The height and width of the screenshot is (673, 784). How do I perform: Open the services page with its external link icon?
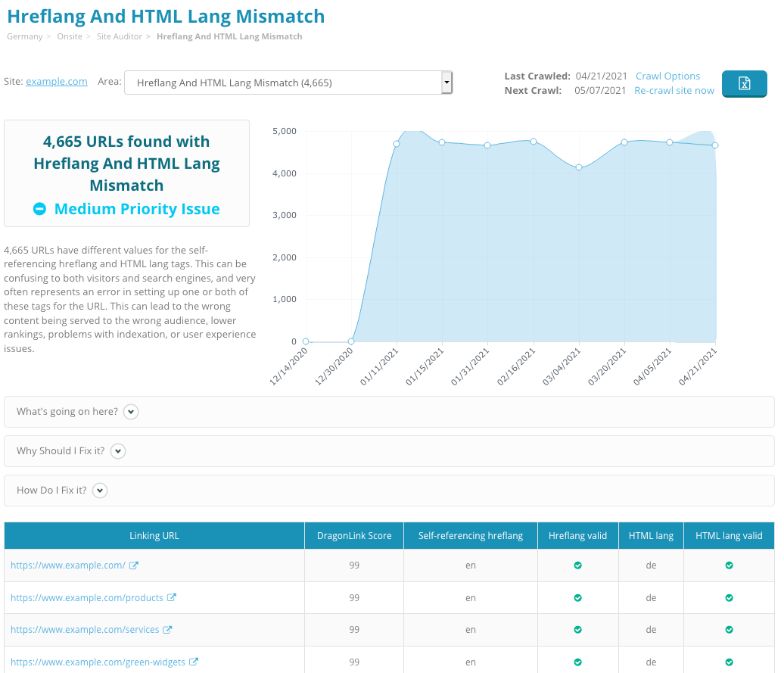(168, 629)
